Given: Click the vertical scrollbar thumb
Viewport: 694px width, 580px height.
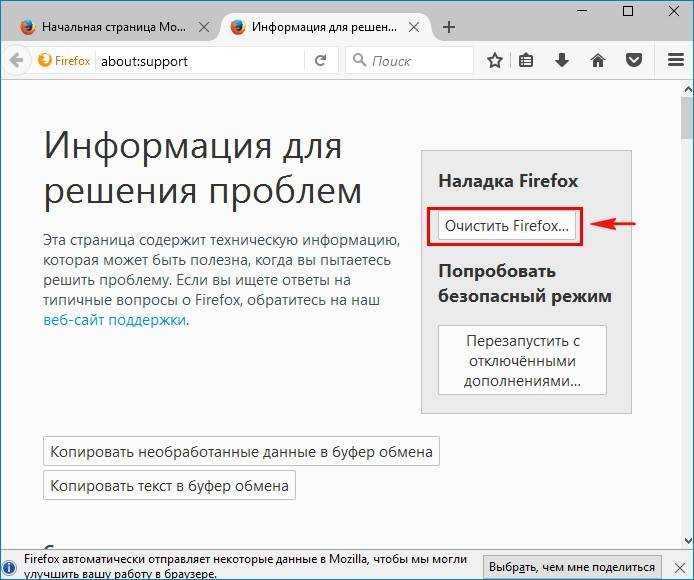Looking at the screenshot, I should point(687,118).
